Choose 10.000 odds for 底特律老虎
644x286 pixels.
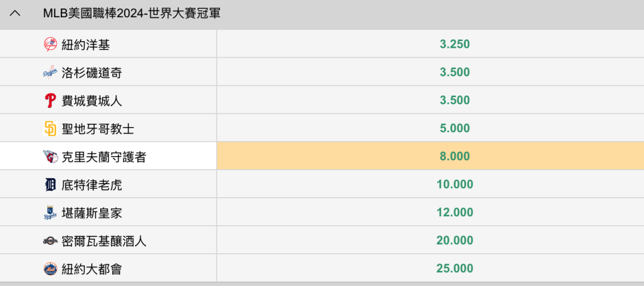pos(430,184)
